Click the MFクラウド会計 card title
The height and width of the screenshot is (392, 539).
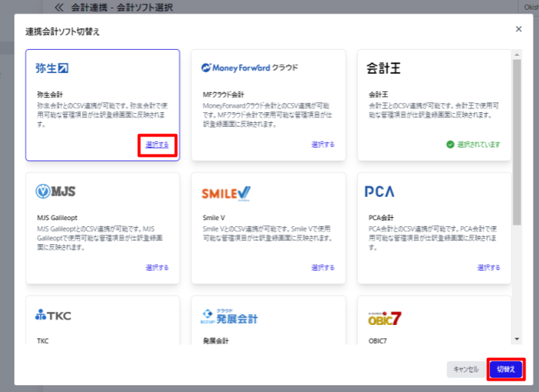pyautogui.click(x=223, y=94)
